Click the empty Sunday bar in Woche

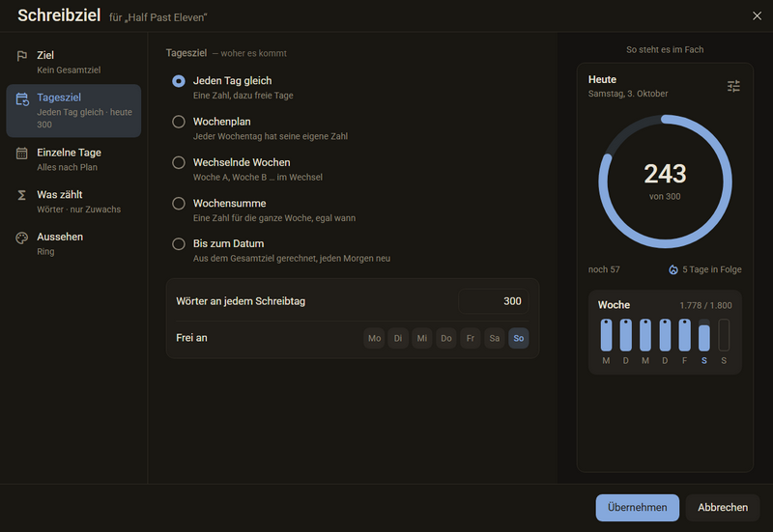[x=724, y=335]
